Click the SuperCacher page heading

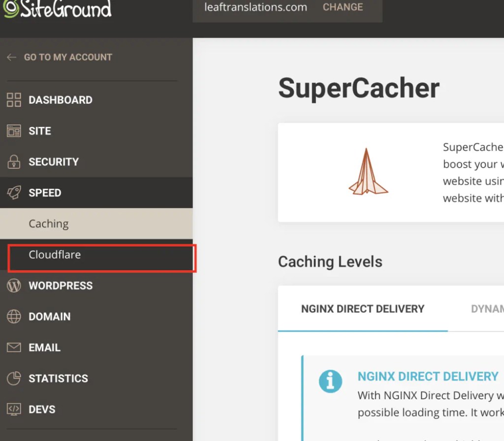point(359,88)
